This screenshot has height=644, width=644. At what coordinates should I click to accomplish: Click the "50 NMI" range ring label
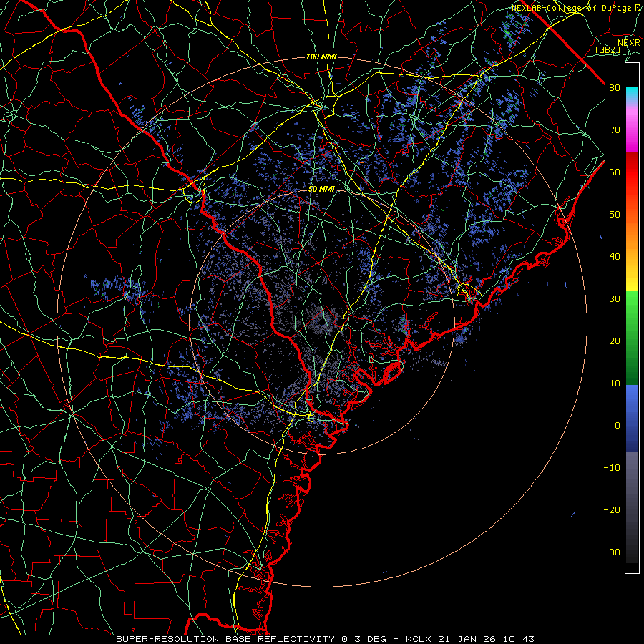tap(321, 189)
